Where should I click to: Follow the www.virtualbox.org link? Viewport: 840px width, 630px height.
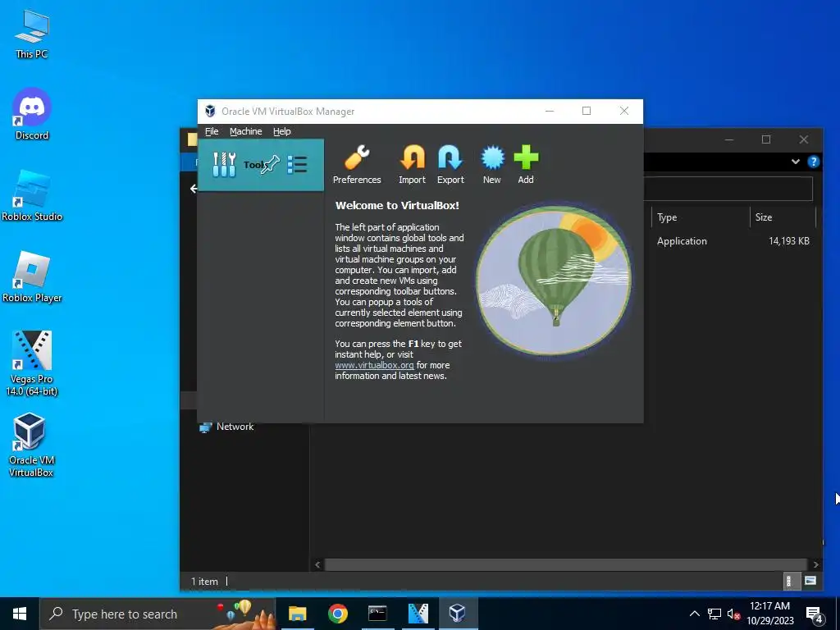coord(374,365)
